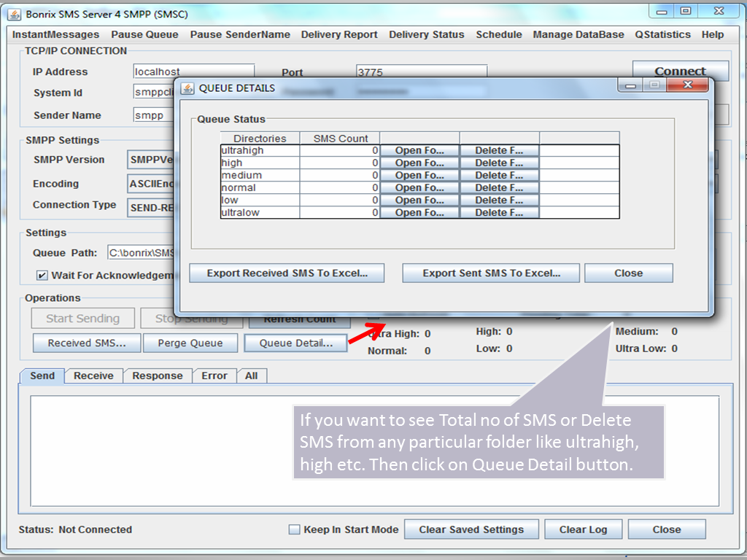Image resolution: width=747 pixels, height=560 pixels.
Task: Switch to the All log tab
Action: (x=252, y=376)
